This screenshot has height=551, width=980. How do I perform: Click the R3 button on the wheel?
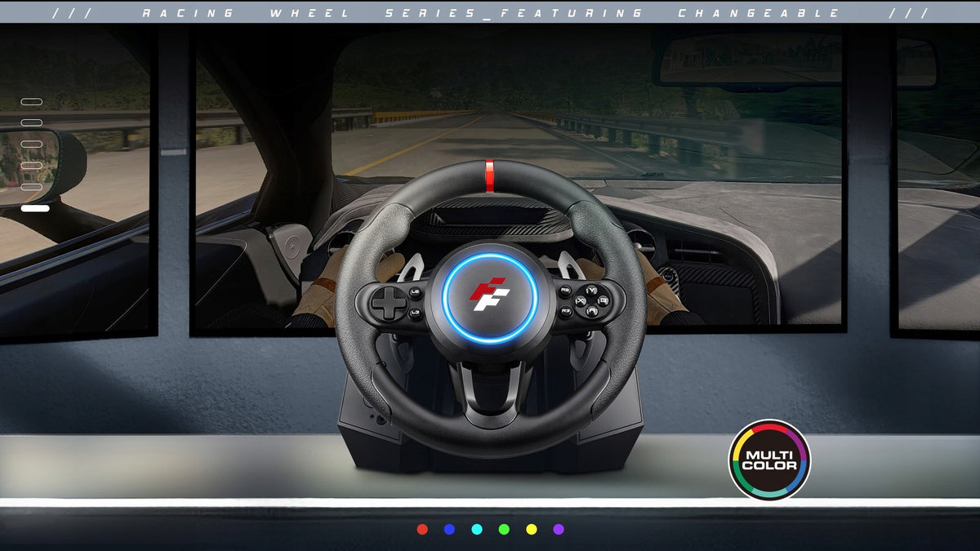click(x=566, y=311)
